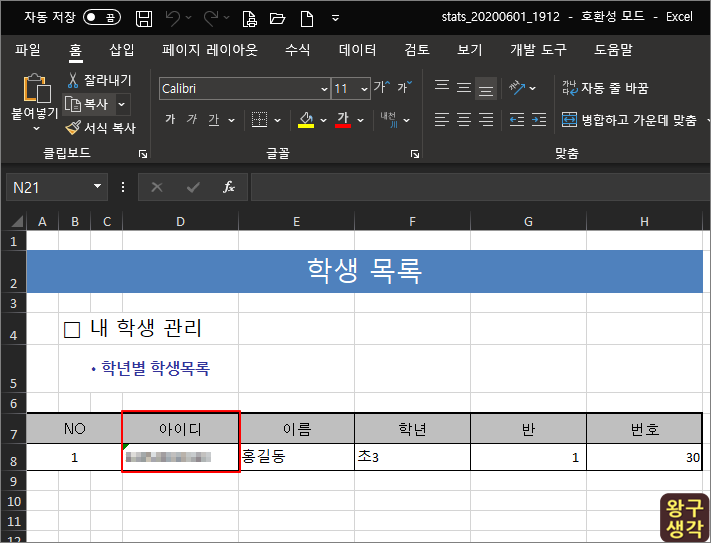Click the align left icon
Viewport: 711px width, 543px height.
pyautogui.click(x=442, y=120)
